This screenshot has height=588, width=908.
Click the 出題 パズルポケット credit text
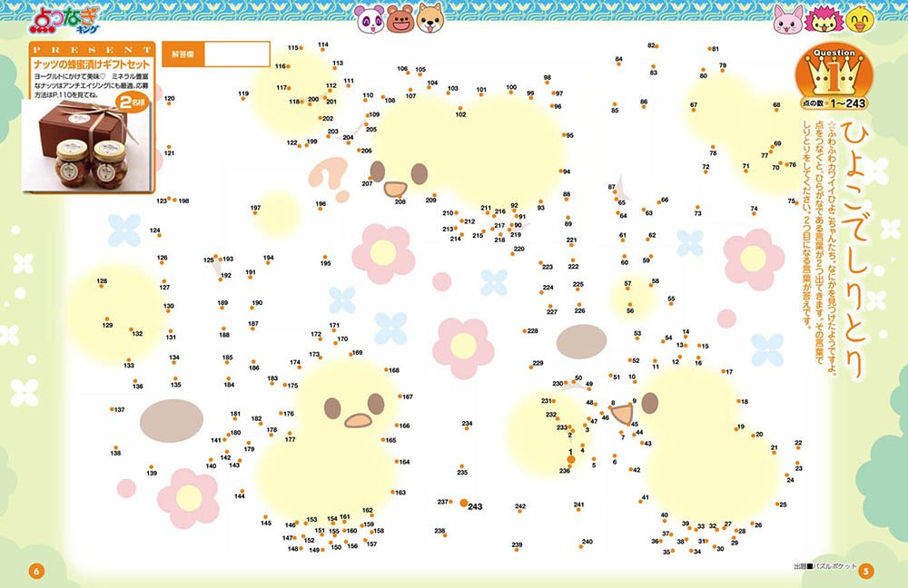[824, 566]
